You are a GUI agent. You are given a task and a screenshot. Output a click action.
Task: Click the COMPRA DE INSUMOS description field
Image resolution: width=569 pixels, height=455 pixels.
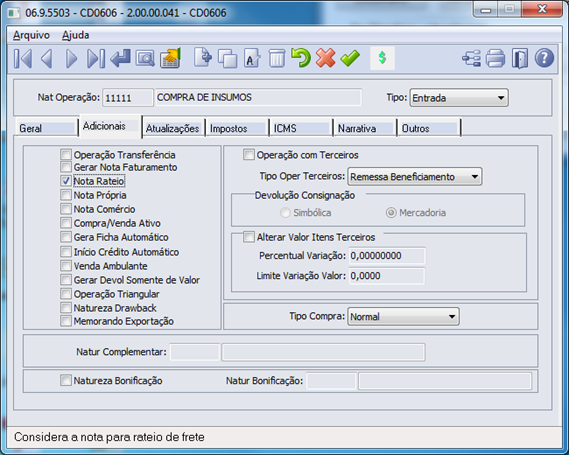click(x=258, y=97)
